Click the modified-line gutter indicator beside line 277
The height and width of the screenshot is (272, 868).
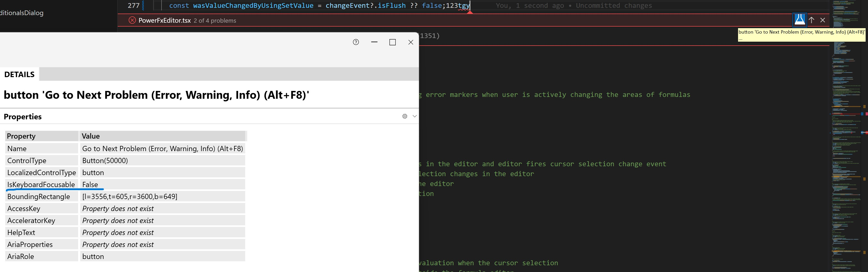pos(143,5)
